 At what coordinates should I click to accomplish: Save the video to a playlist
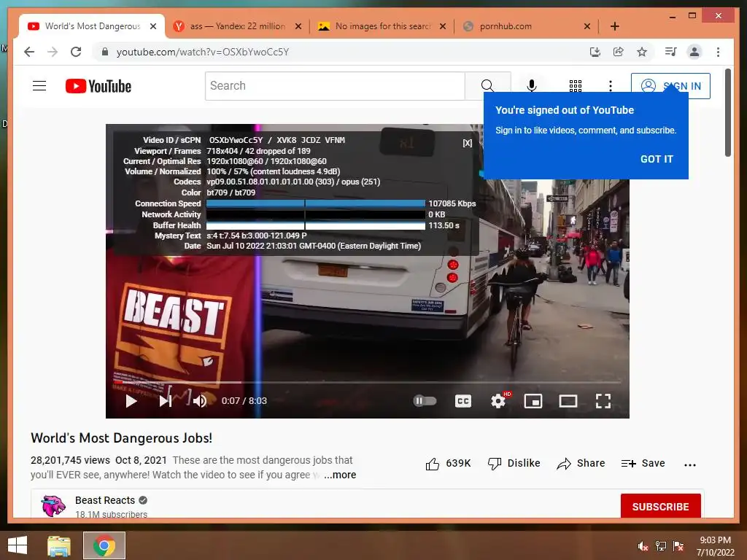tap(643, 463)
